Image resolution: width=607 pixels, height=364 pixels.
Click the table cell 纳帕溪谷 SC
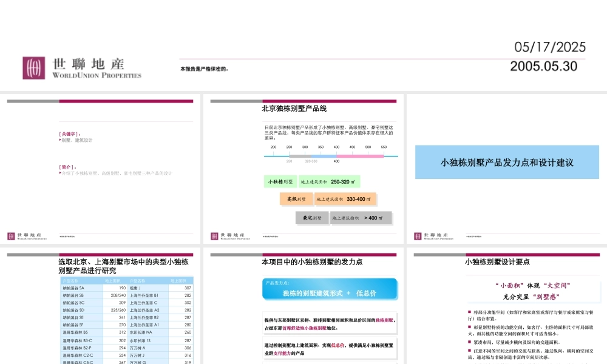tap(82, 303)
